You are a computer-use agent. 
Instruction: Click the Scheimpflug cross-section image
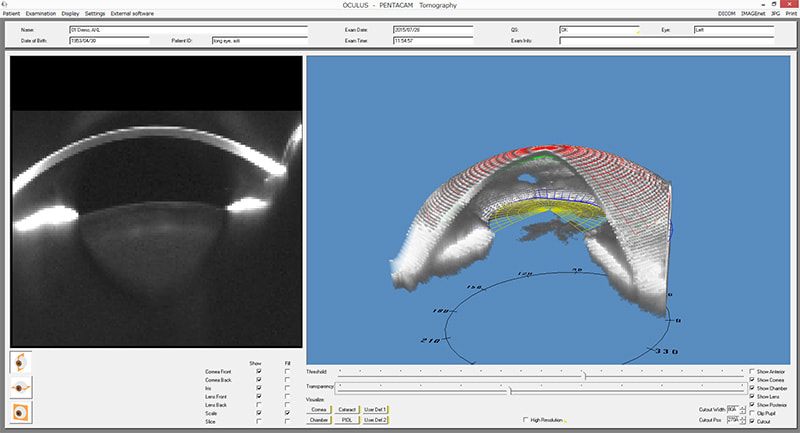[x=156, y=202]
